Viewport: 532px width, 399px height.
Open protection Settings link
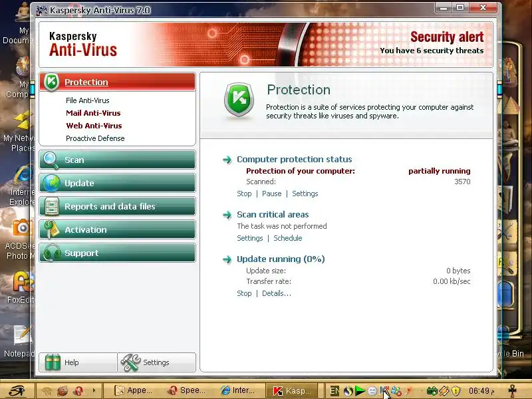(x=305, y=194)
